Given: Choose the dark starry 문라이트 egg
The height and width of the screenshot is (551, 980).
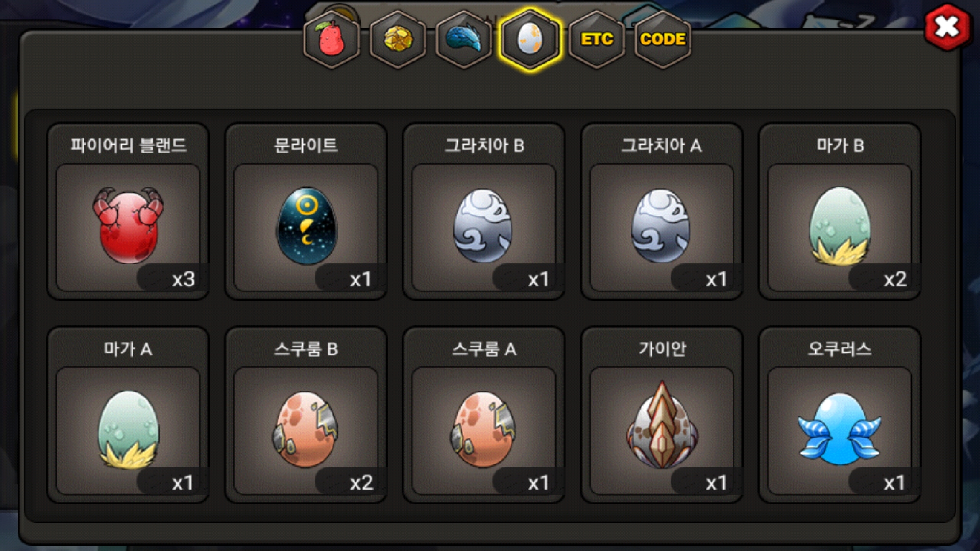Looking at the screenshot, I should 306,227.
